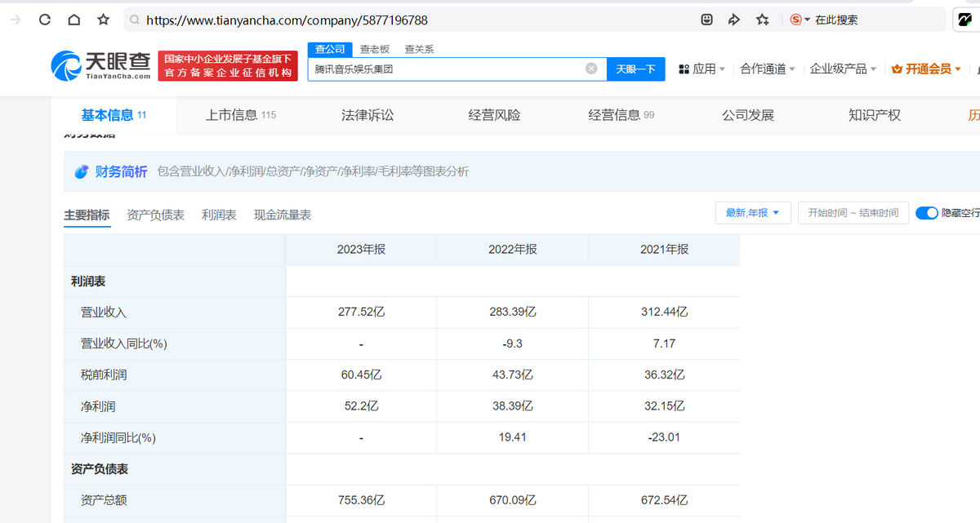This screenshot has width=980, height=523.
Task: Open the 应用 dropdown menu
Action: tap(702, 69)
